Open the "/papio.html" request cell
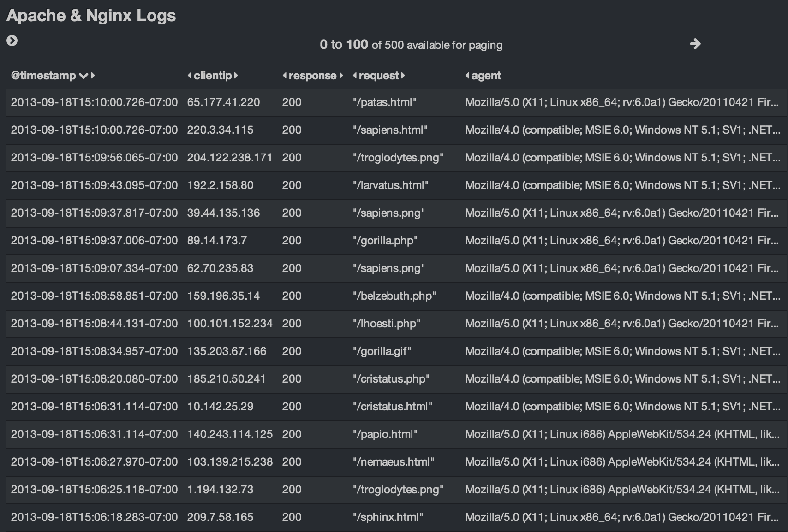Image resolution: width=788 pixels, height=532 pixels. (x=385, y=434)
